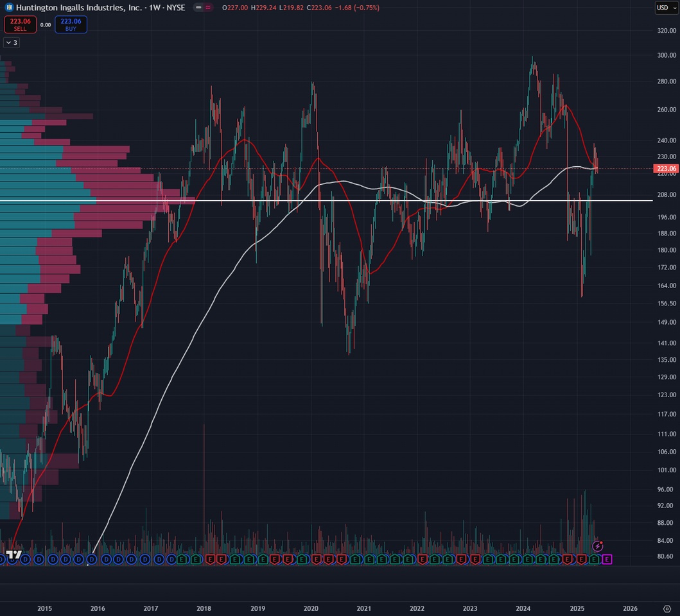The height and width of the screenshot is (616, 680).
Task: Click the purple upcoming earnings E marker
Action: point(607,559)
